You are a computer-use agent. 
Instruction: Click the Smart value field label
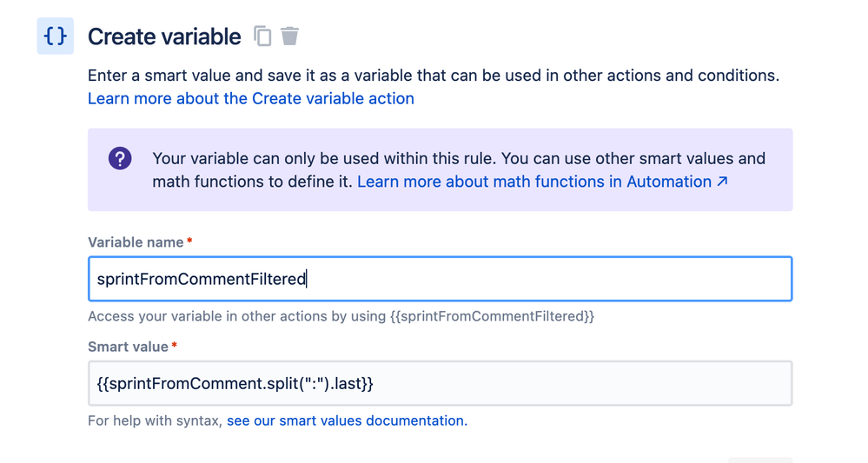(x=128, y=347)
